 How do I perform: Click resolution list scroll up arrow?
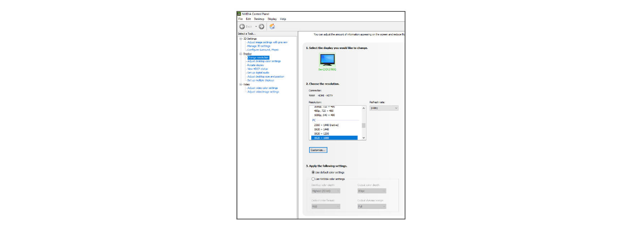(364, 108)
